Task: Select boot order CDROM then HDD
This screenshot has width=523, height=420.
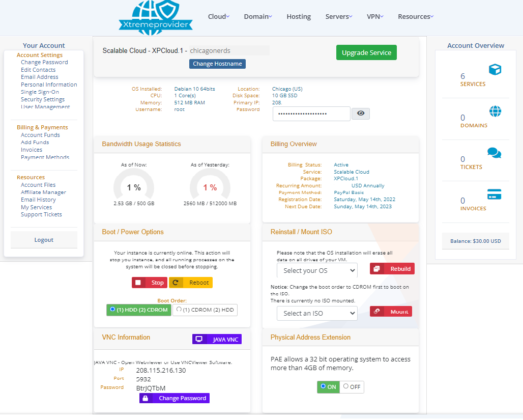Action: pos(205,310)
